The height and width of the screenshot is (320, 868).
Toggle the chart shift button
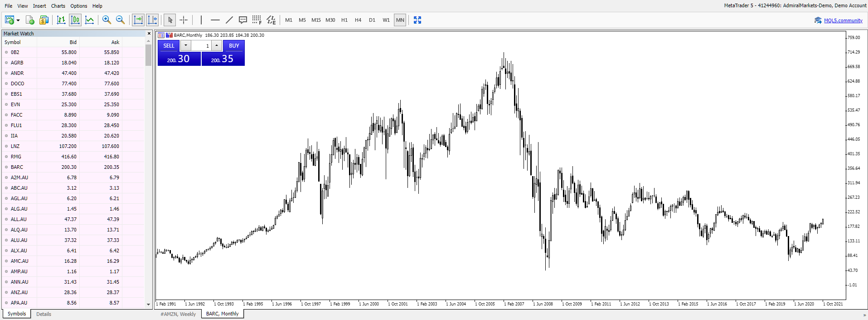[152, 20]
